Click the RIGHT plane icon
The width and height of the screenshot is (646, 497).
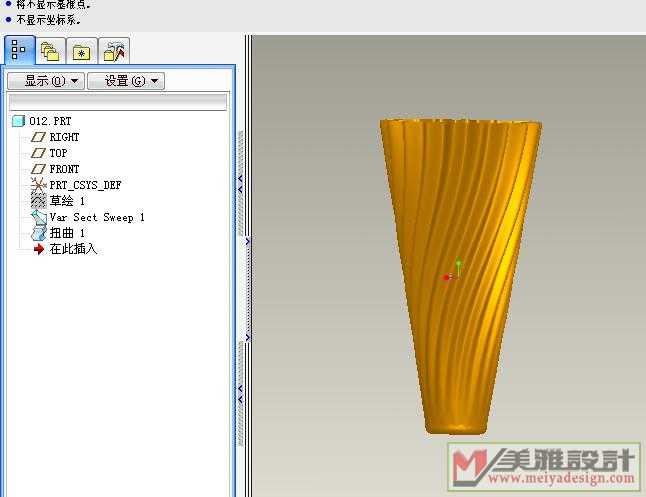click(38, 137)
